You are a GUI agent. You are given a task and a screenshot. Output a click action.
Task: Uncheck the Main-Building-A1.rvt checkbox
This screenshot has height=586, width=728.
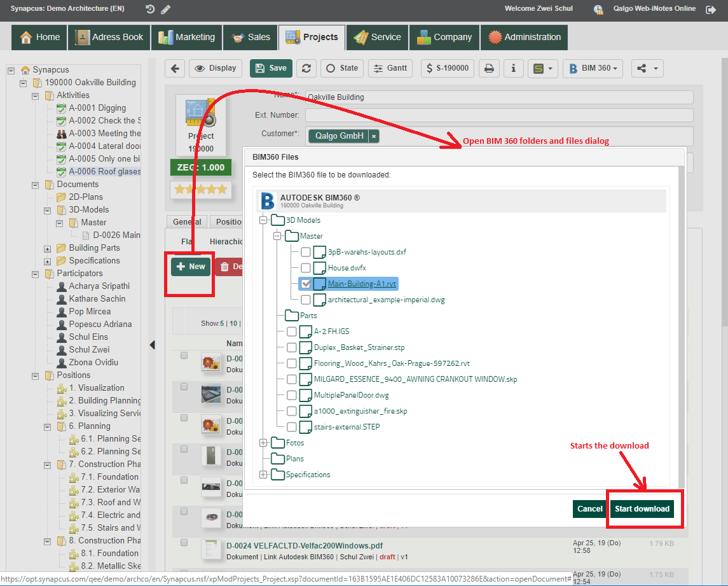(x=306, y=284)
